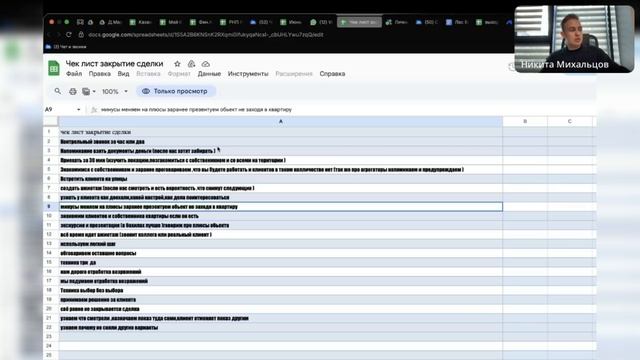
Task: Click the select-all corner of the grid
Action: [51, 121]
